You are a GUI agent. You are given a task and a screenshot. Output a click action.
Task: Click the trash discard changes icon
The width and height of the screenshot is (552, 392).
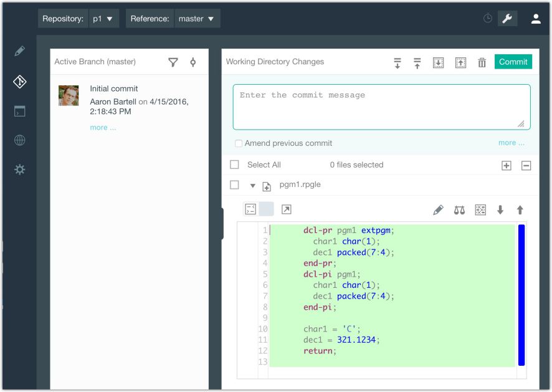[x=482, y=63]
